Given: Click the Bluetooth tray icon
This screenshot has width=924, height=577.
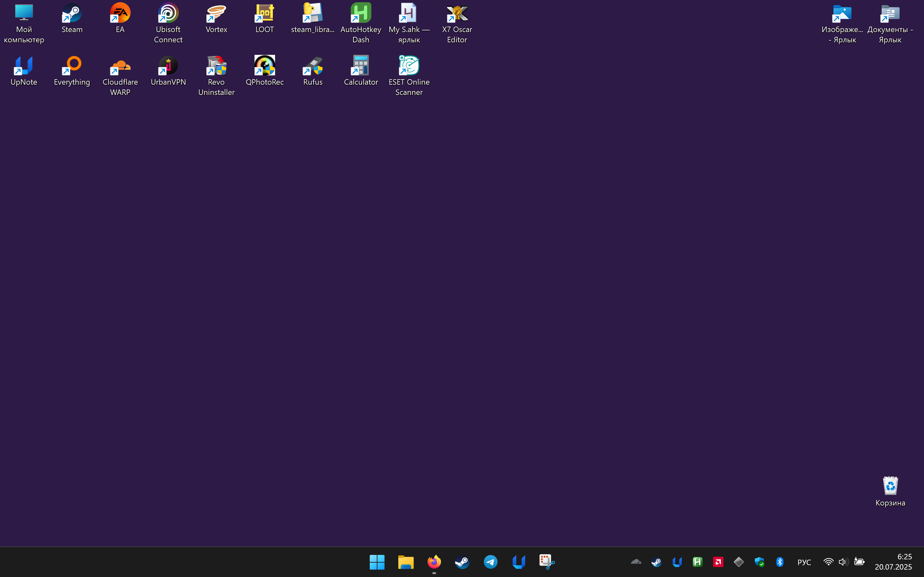Looking at the screenshot, I should (x=780, y=562).
